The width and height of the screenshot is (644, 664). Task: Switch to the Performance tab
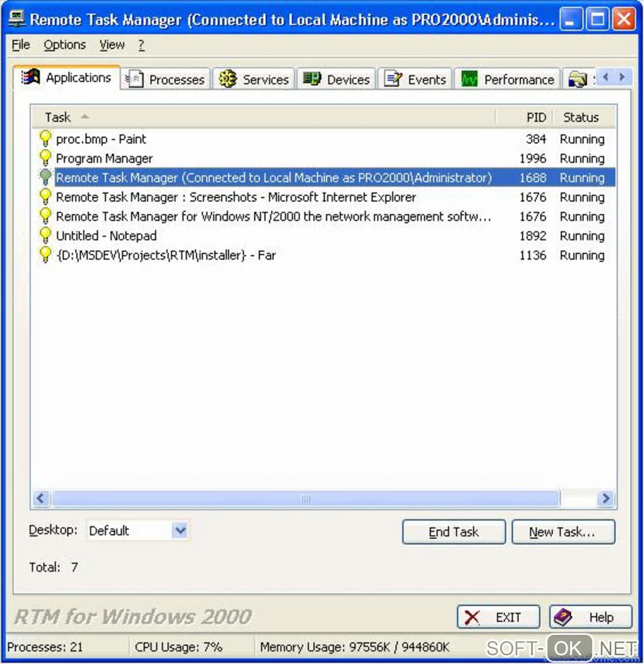(507, 79)
